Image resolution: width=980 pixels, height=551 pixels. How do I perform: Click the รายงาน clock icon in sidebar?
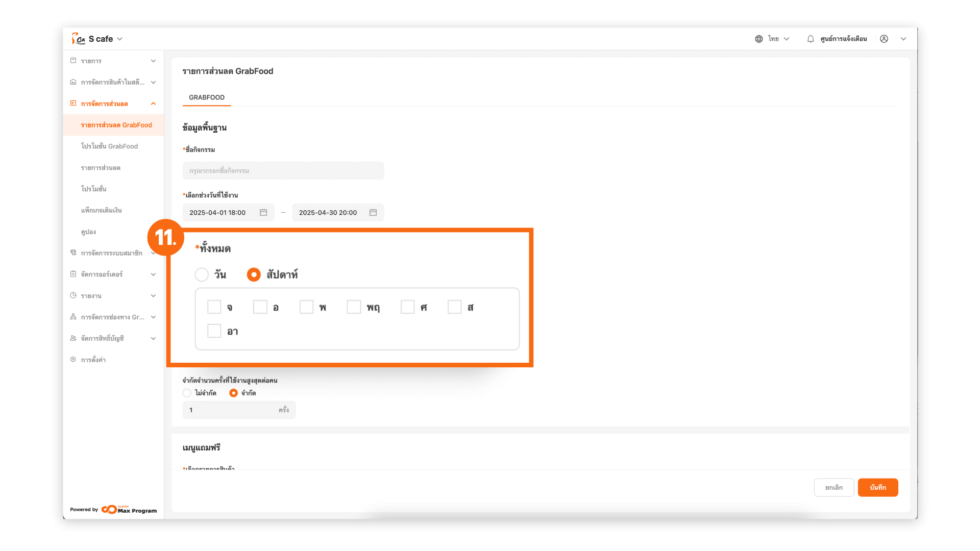point(73,295)
